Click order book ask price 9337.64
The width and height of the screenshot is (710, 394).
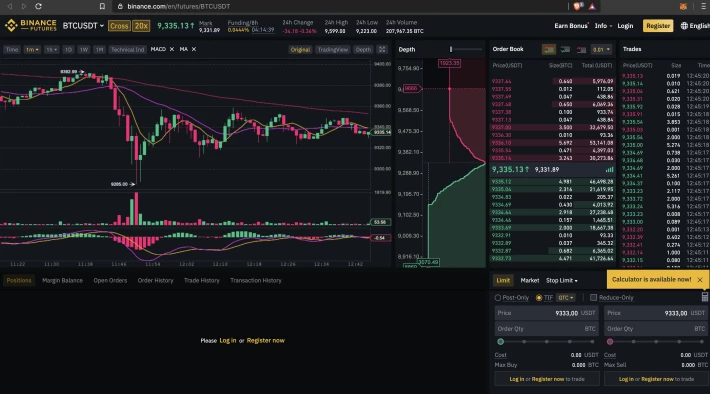click(501, 82)
